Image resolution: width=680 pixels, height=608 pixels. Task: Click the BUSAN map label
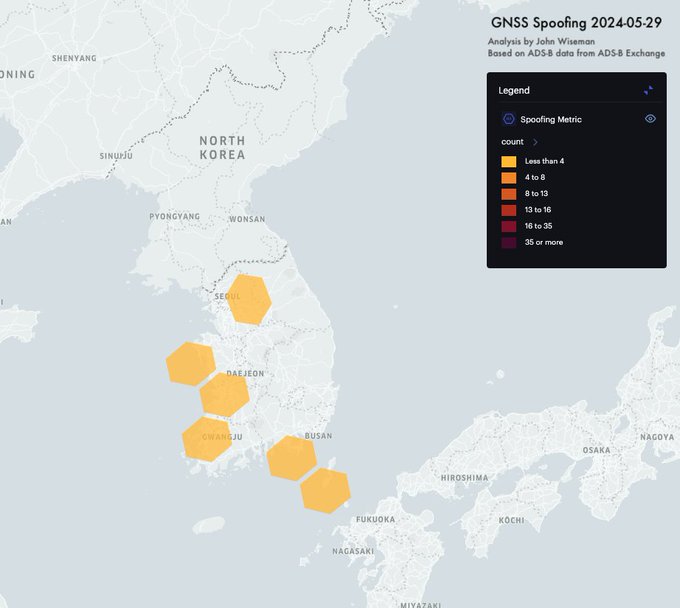(x=318, y=436)
